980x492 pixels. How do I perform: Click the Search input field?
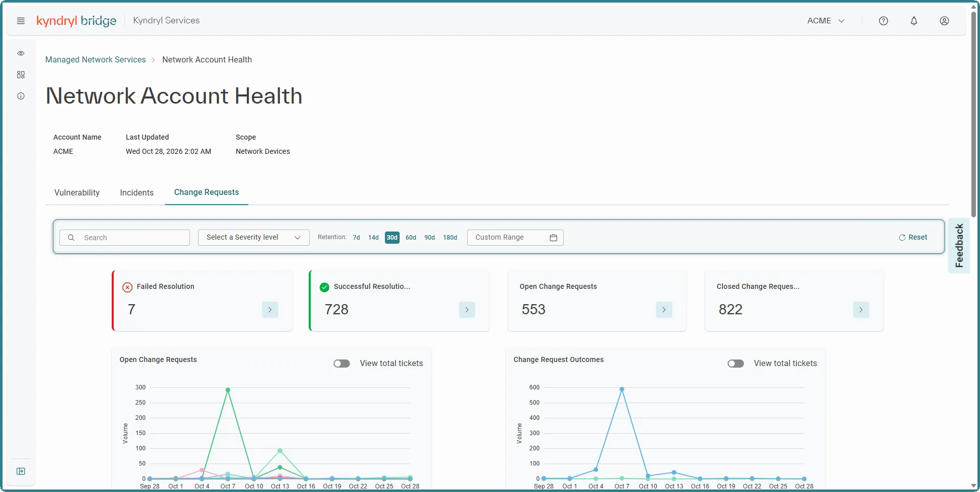point(124,238)
